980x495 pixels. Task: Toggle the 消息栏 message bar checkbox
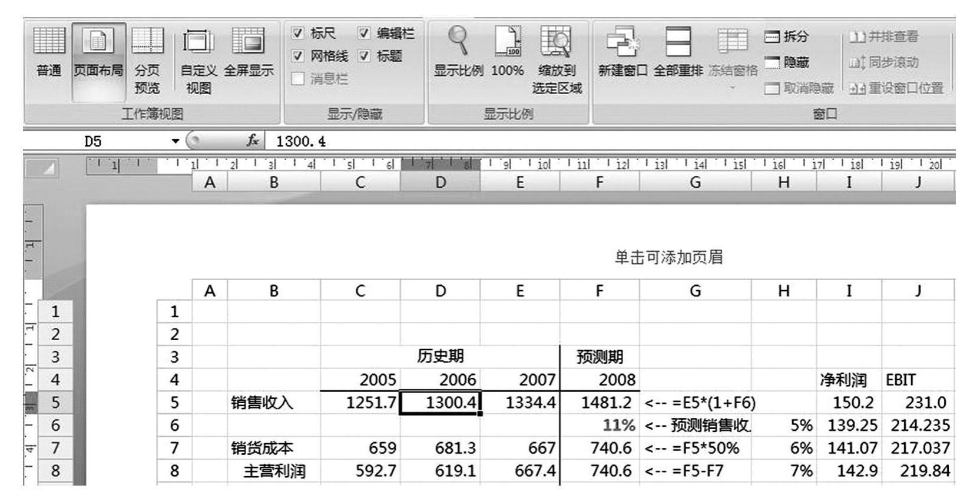pos(298,79)
